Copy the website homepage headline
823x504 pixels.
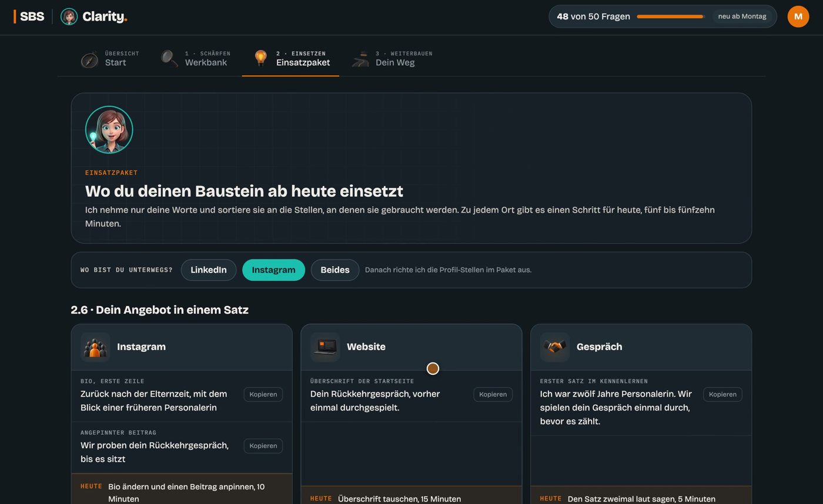493,395
